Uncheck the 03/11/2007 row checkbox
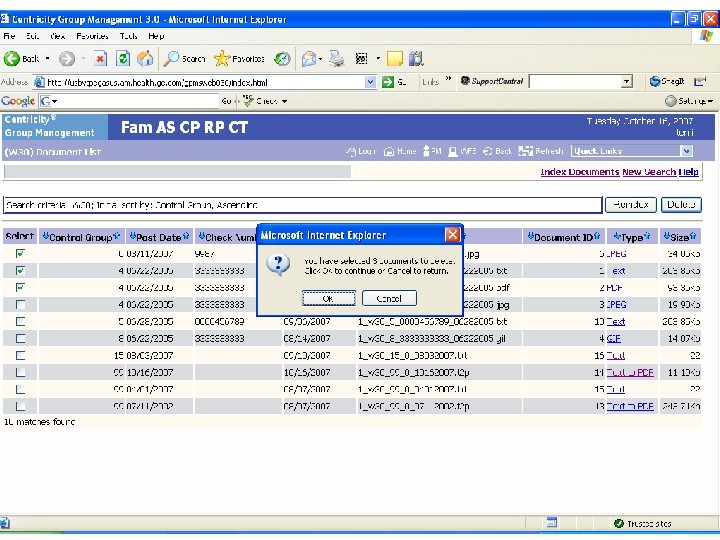 (x=20, y=253)
